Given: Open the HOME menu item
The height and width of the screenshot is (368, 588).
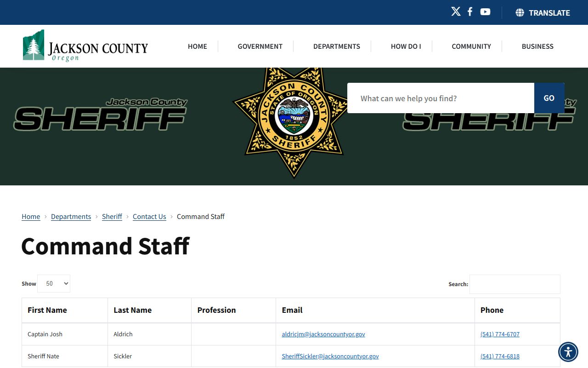Looking at the screenshot, I should [x=198, y=46].
